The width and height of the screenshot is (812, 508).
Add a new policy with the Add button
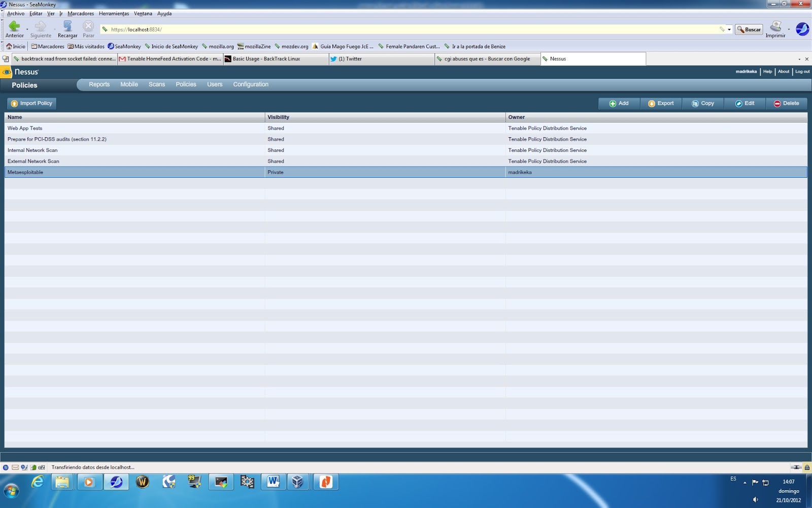pyautogui.click(x=619, y=104)
